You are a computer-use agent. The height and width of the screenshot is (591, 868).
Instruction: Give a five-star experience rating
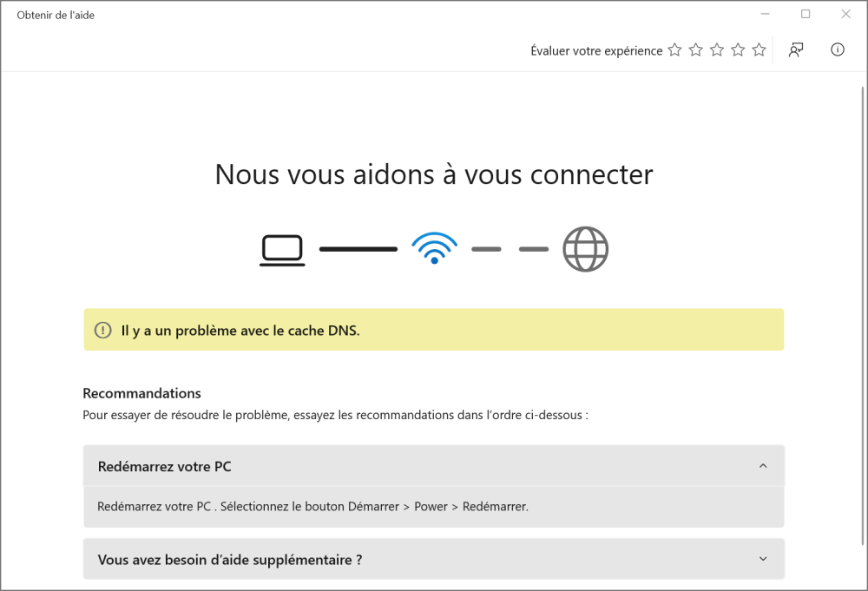tap(759, 50)
